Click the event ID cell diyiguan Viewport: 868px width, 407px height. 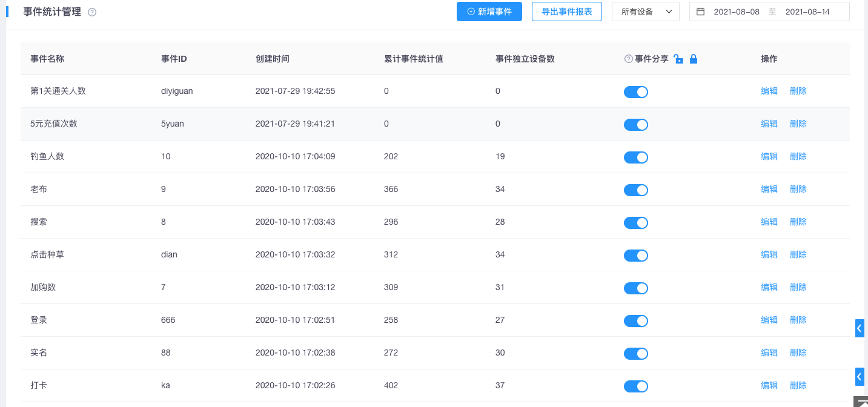177,91
